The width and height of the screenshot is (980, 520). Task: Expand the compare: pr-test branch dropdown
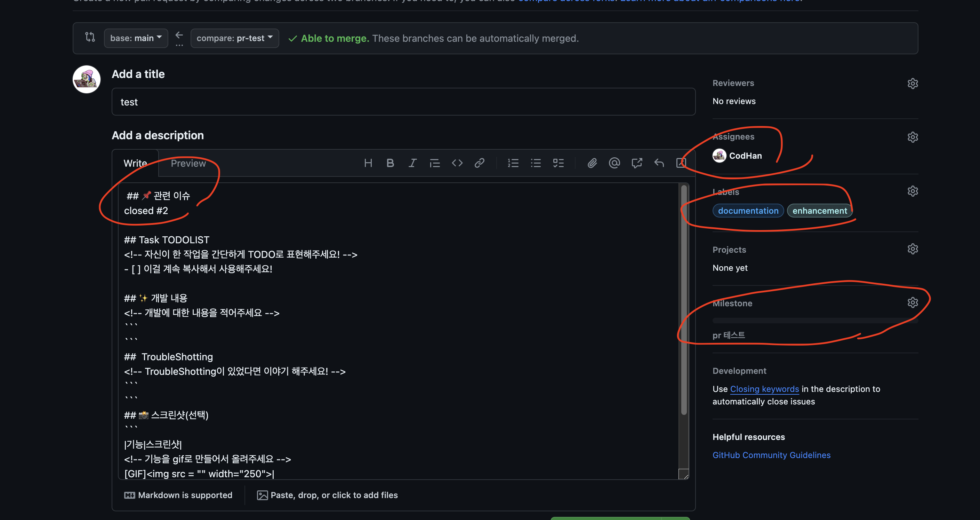pos(234,38)
